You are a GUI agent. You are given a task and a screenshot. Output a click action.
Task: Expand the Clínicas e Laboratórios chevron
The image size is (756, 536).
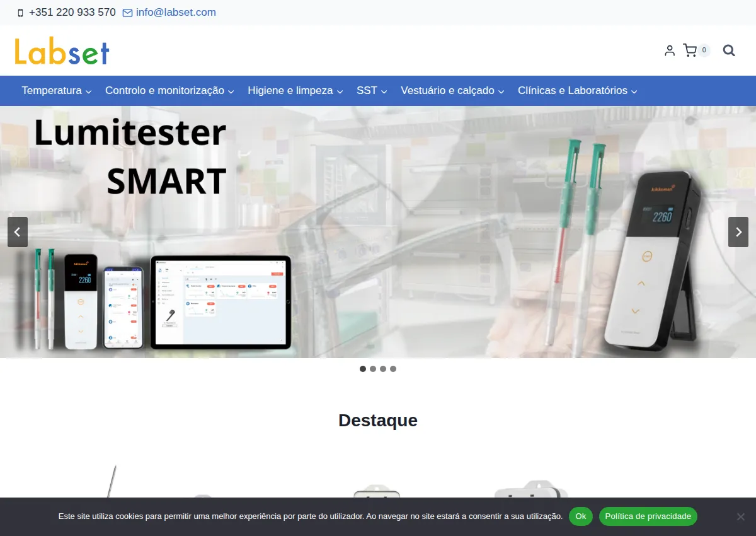634,91
